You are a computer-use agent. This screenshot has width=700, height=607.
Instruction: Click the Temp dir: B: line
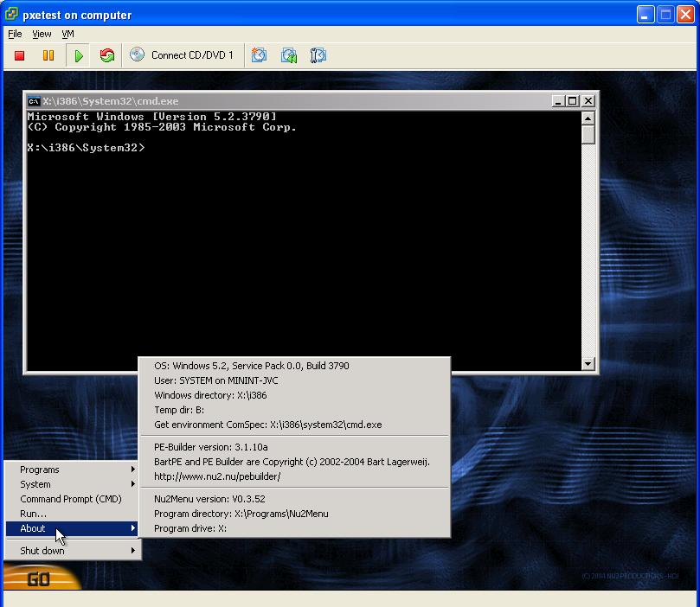coord(295,410)
